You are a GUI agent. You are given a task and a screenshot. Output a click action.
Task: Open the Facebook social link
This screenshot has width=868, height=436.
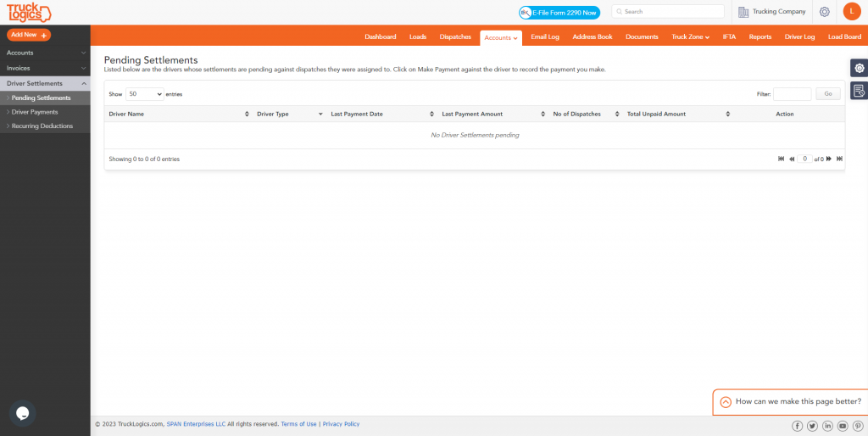797,426
